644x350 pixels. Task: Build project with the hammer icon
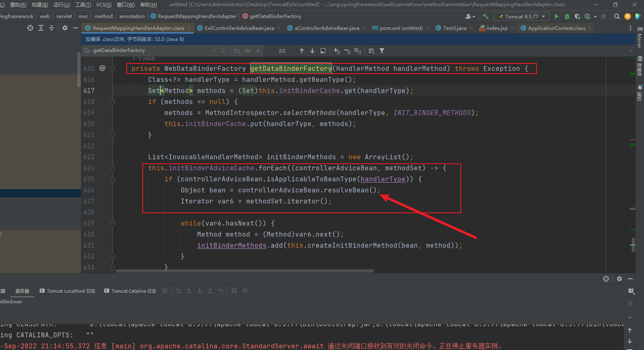[486, 16]
